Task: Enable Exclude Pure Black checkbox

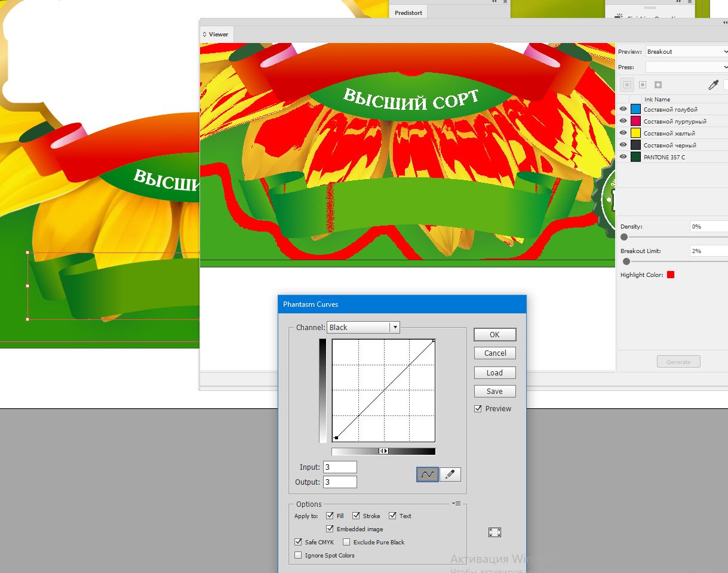Action: (x=346, y=542)
